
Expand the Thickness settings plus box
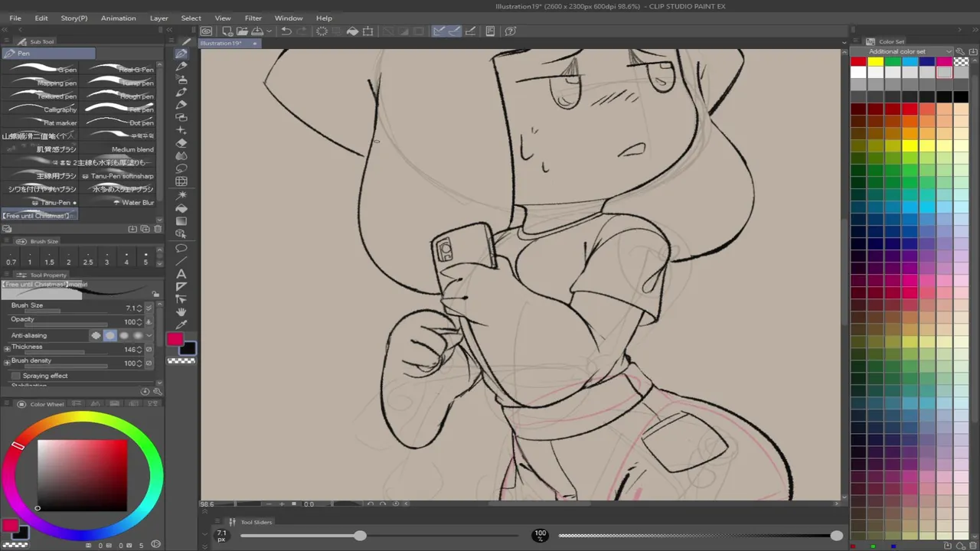pyautogui.click(x=7, y=349)
